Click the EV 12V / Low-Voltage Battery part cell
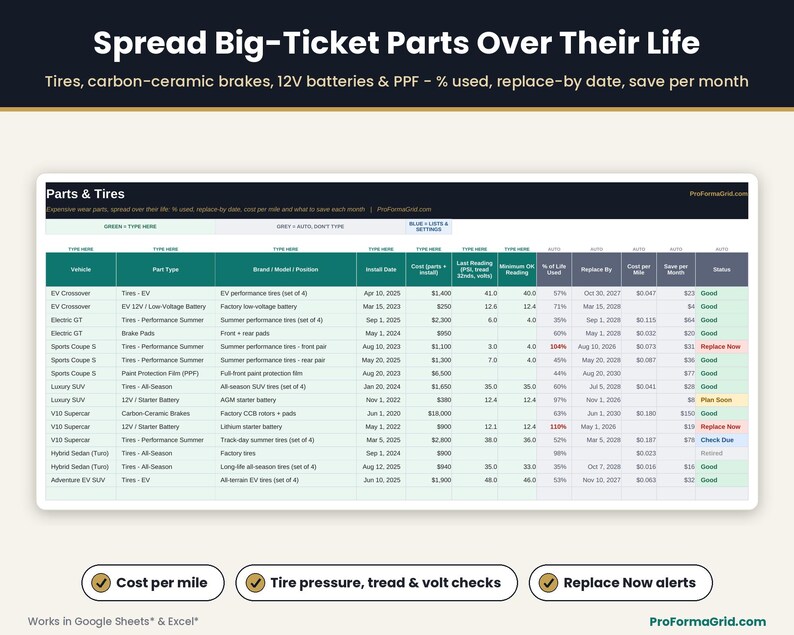Viewport: 794px width, 635px height. click(166, 306)
